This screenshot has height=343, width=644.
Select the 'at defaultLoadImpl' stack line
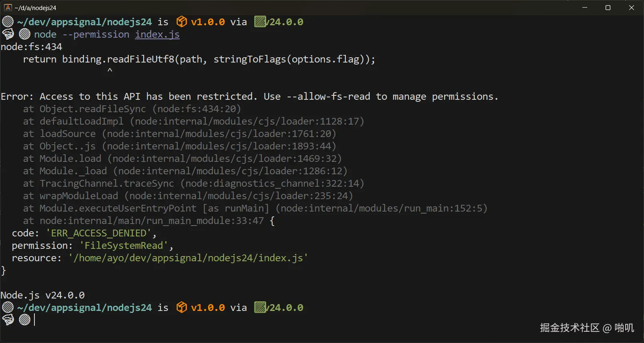coord(194,121)
